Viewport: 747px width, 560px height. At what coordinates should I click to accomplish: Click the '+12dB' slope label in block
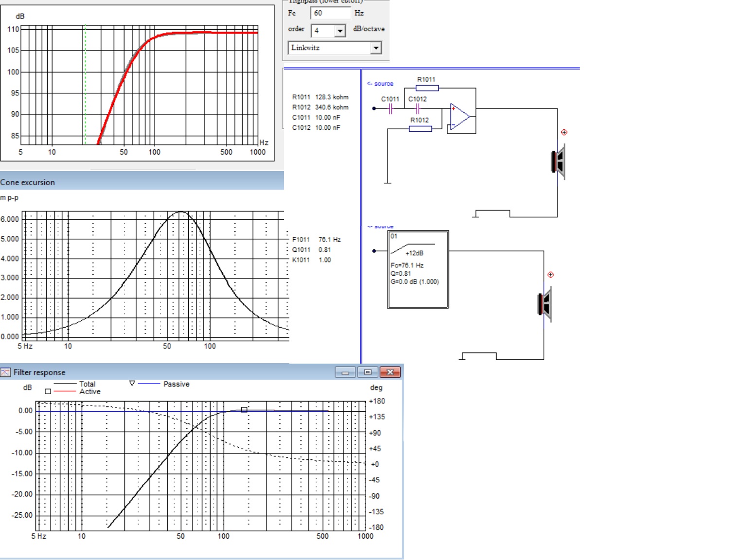[x=414, y=253]
